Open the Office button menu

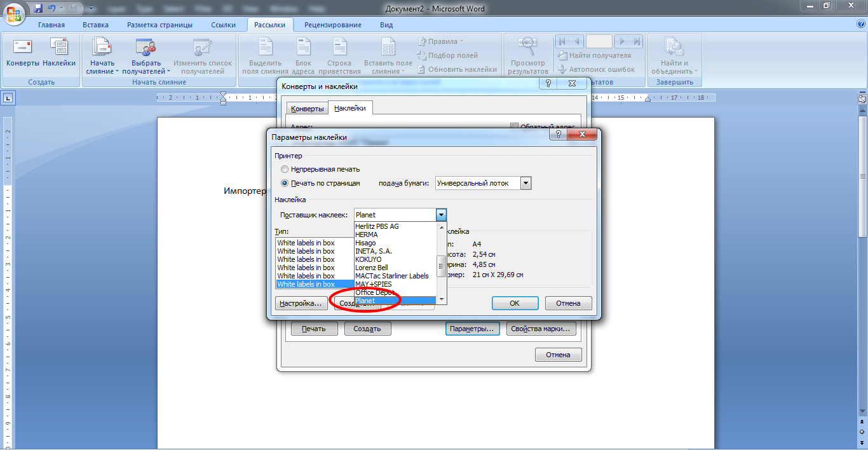[x=14, y=13]
